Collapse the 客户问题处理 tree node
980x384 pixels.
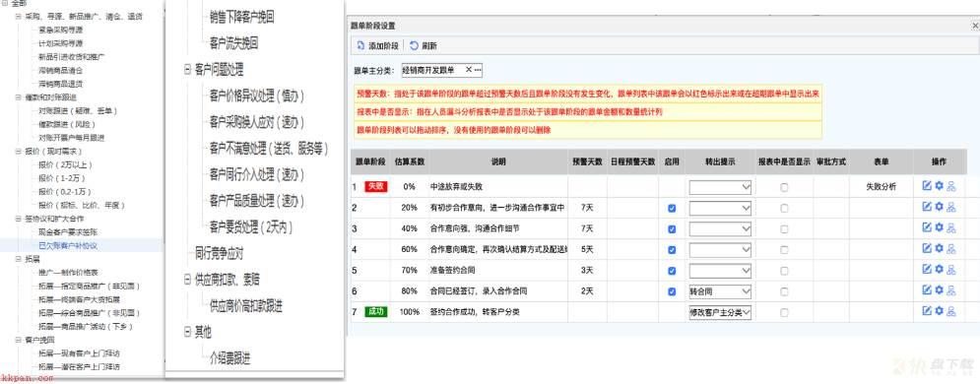click(x=187, y=69)
